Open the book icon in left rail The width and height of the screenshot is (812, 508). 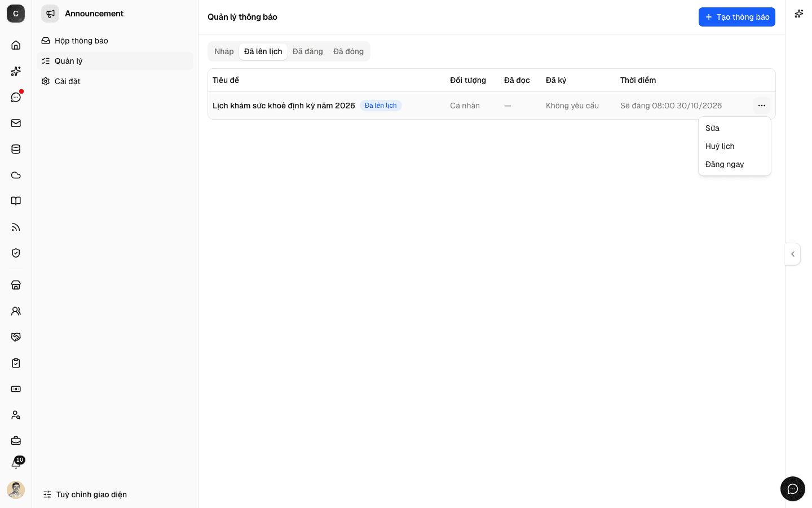[16, 201]
